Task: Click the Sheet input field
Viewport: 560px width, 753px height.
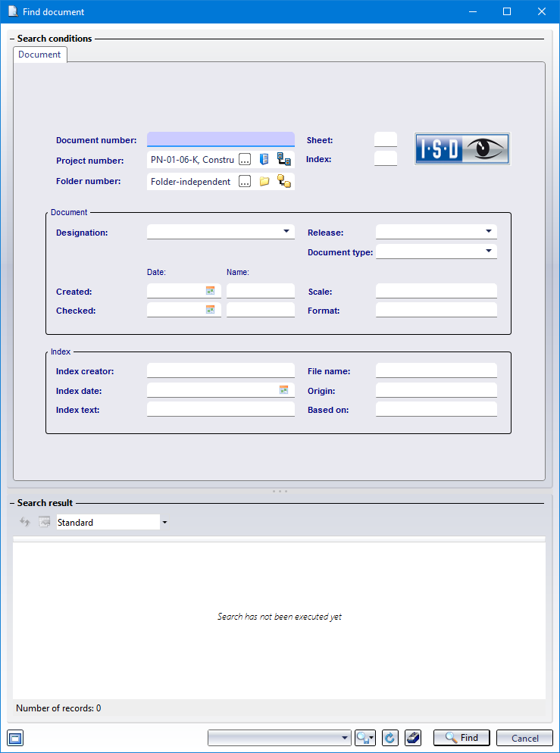Action: (386, 139)
